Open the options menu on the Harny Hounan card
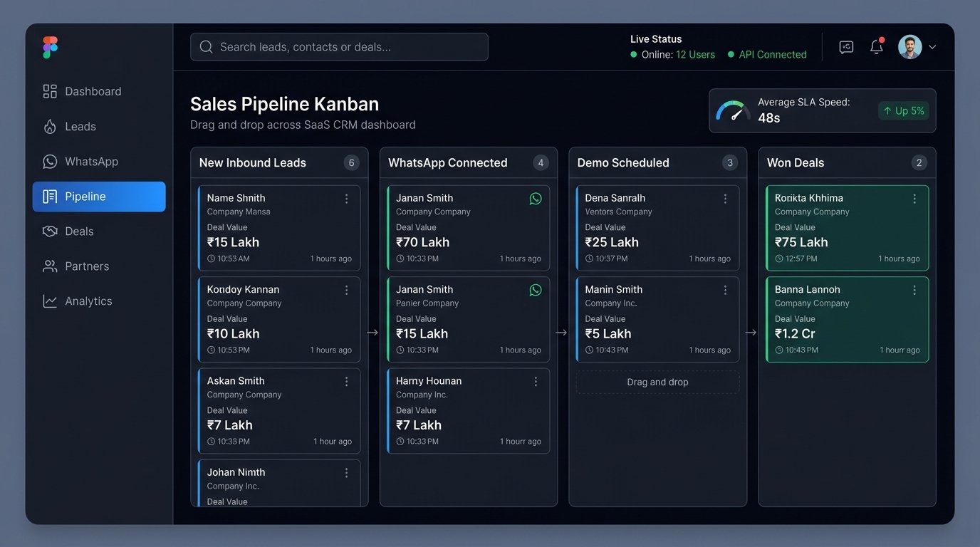The image size is (980, 547). (x=536, y=382)
